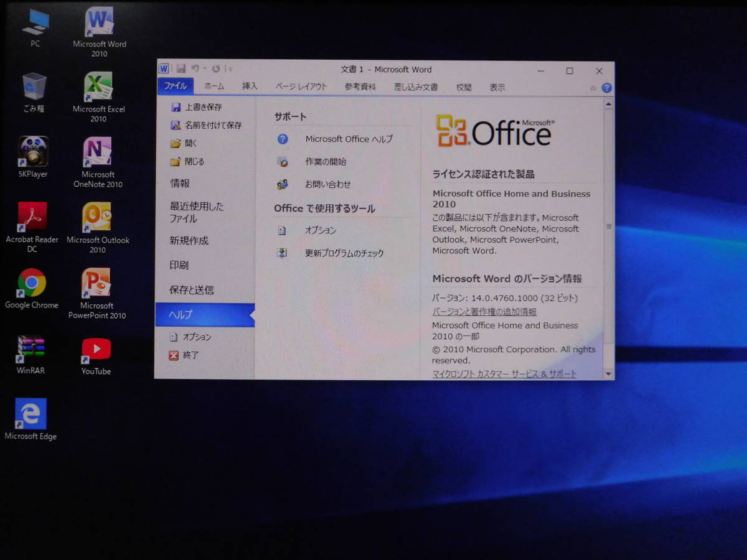
Task: Open the YouTube desktop shortcut
Action: coord(96,357)
